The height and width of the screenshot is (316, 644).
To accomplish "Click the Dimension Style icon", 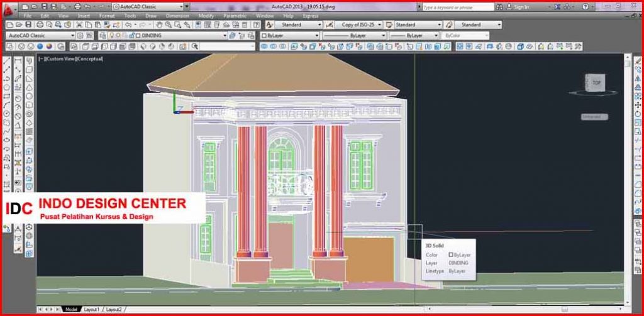I will [x=329, y=25].
